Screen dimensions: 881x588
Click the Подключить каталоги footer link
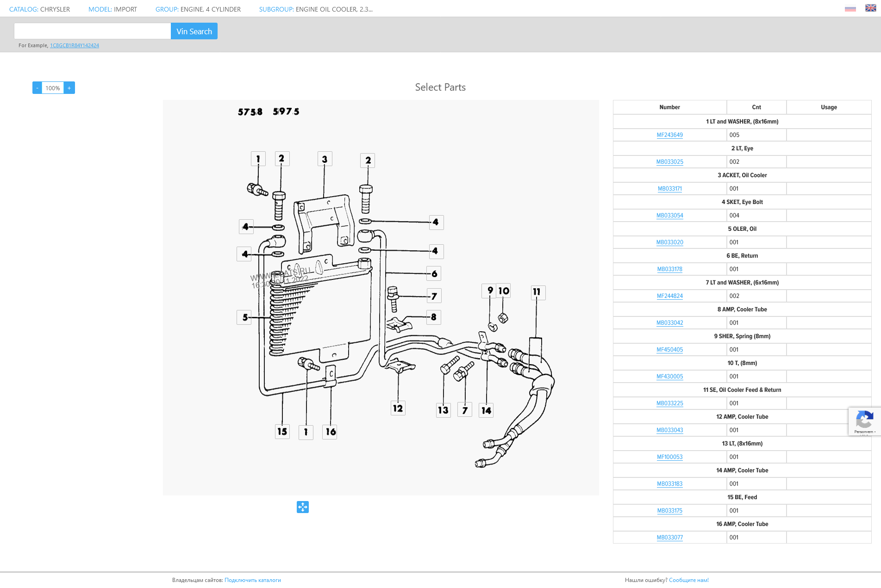pyautogui.click(x=253, y=580)
